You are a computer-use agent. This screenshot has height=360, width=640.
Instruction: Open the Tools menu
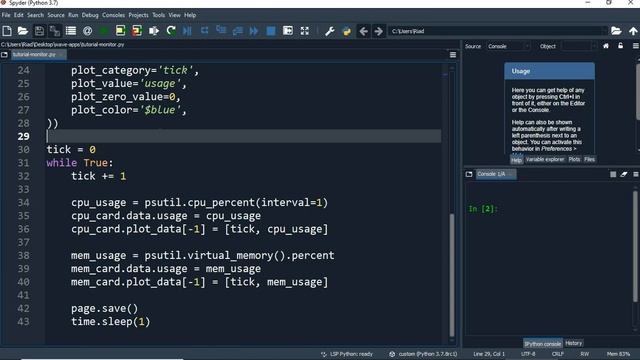pyautogui.click(x=159, y=15)
